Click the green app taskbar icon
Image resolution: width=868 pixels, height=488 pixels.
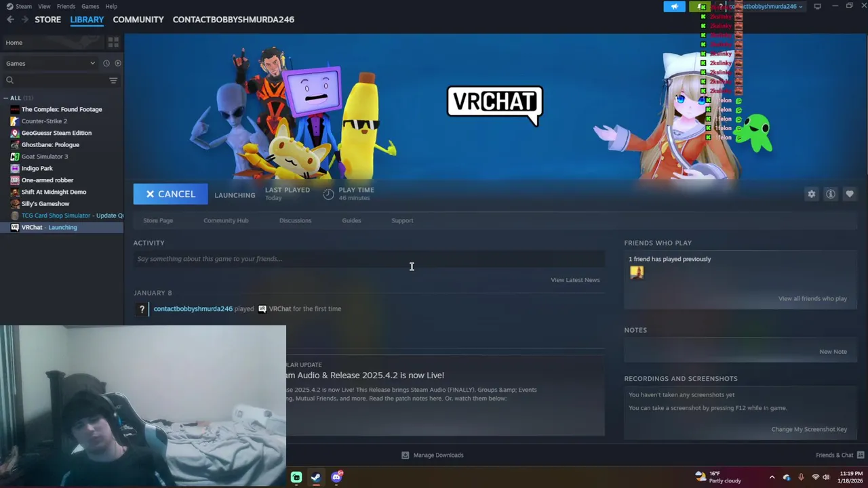pos(296,477)
